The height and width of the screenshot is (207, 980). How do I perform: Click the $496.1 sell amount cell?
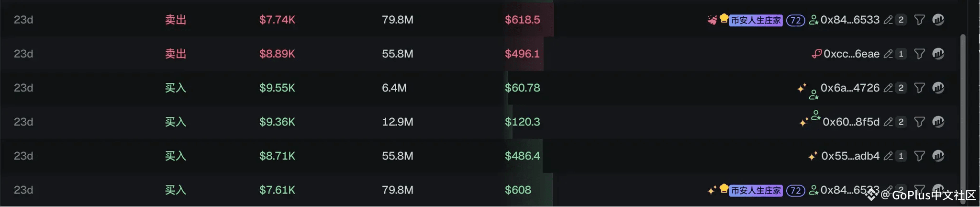[x=522, y=54]
